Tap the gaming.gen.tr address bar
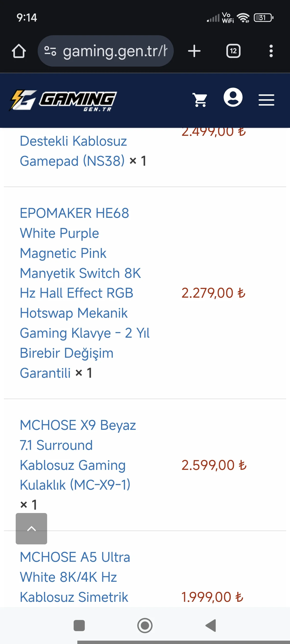Screen dimensions: 290x644 pos(114,51)
